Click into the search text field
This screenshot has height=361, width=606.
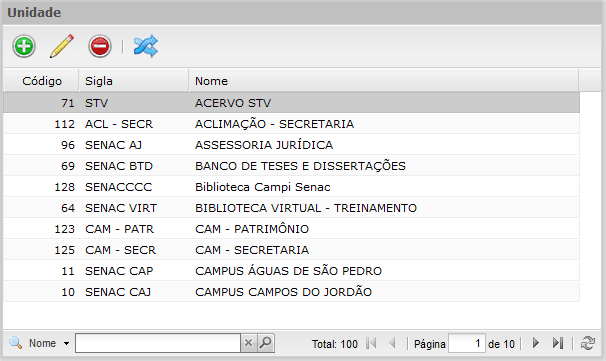[x=158, y=343]
